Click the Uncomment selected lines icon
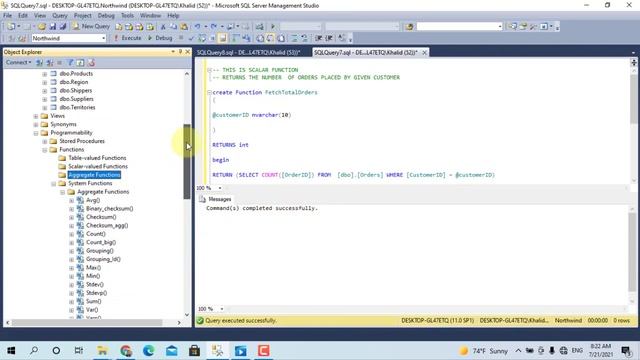Image resolution: width=640 pixels, height=360 pixels. [x=304, y=38]
